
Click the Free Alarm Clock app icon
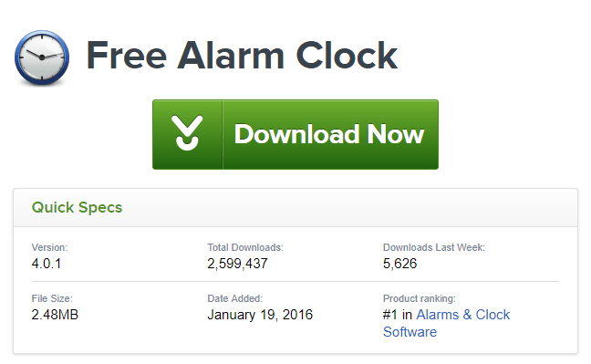tap(42, 57)
